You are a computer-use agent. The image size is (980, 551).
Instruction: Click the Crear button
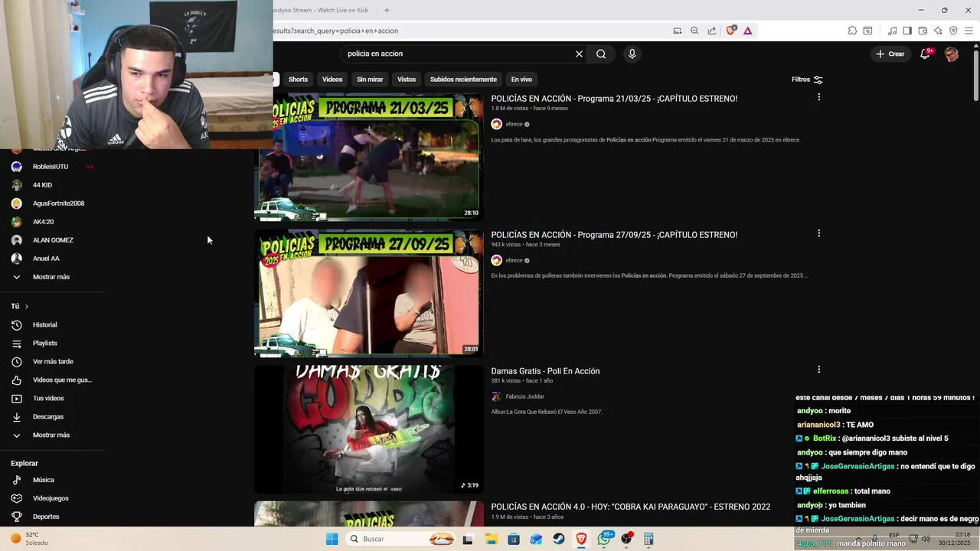[x=890, y=54]
